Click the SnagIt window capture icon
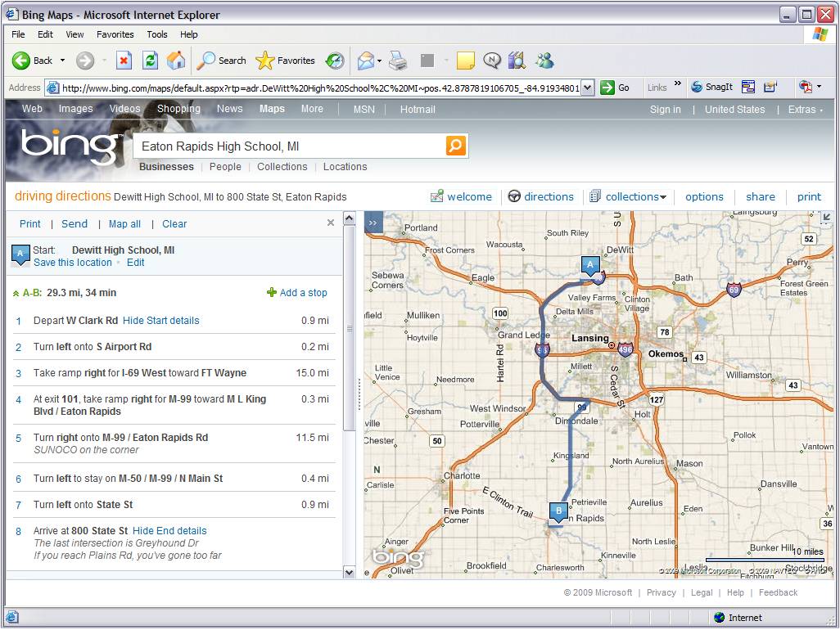Viewport: 840px width, 630px height. coord(747,87)
